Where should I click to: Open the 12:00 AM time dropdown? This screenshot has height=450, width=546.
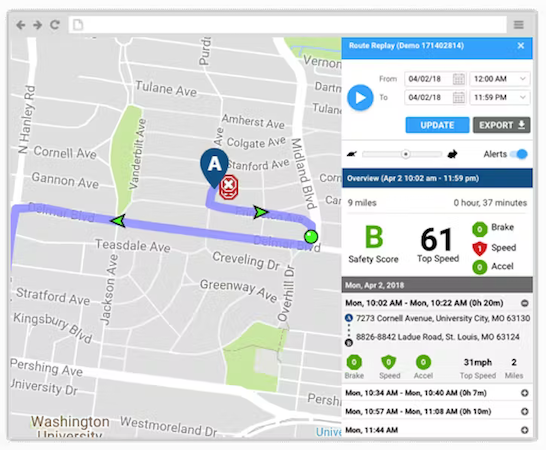(x=500, y=79)
